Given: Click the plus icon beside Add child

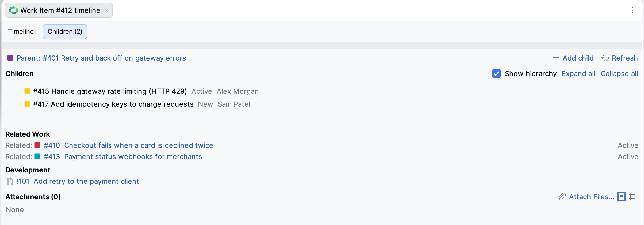Looking at the screenshot, I should pos(556,58).
